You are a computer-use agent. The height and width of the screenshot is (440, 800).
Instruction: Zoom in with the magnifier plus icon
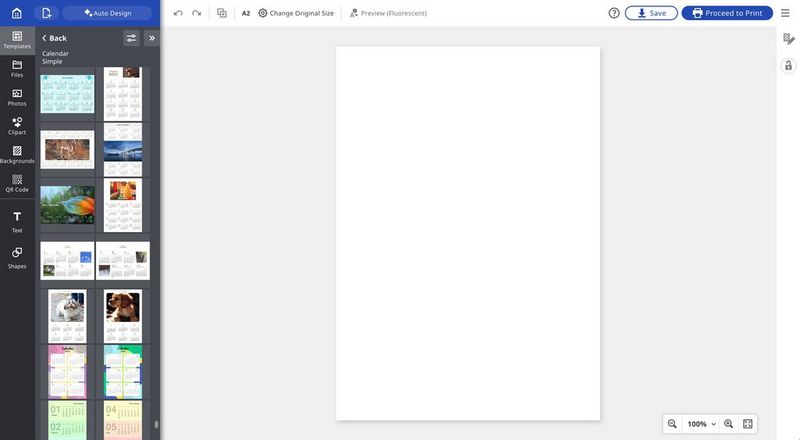click(728, 424)
